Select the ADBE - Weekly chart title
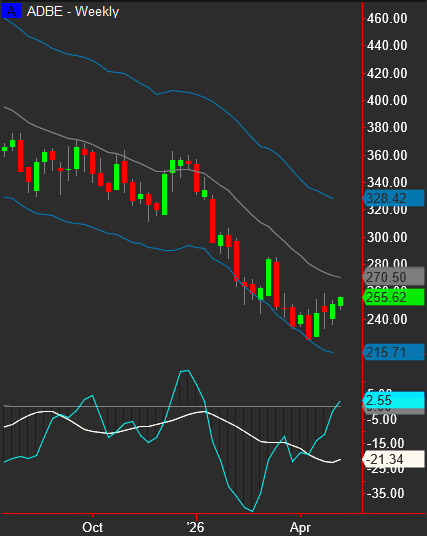Image resolution: width=427 pixels, height=536 pixels. click(x=73, y=12)
